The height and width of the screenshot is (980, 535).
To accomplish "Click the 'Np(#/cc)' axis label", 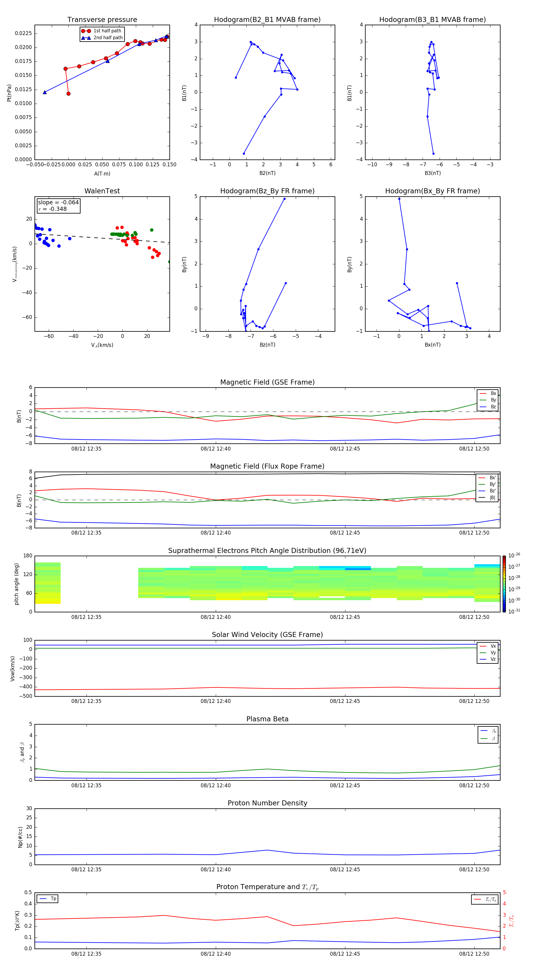I will (x=20, y=837).
